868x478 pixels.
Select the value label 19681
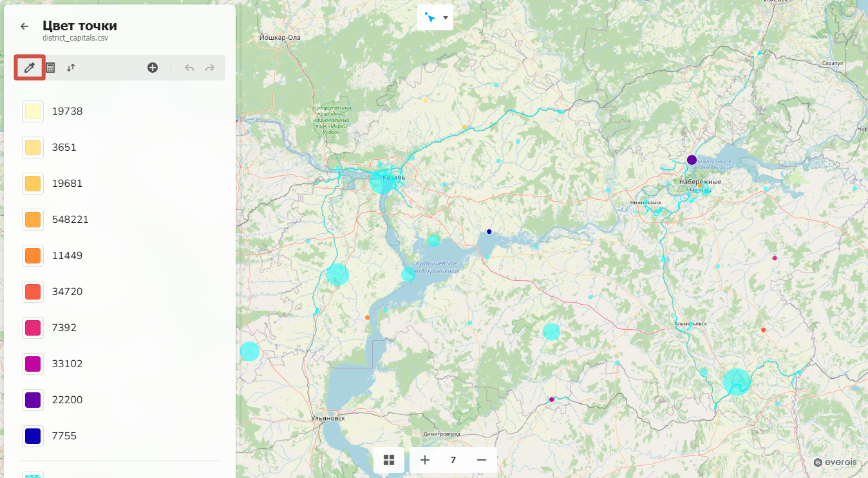[x=68, y=184]
